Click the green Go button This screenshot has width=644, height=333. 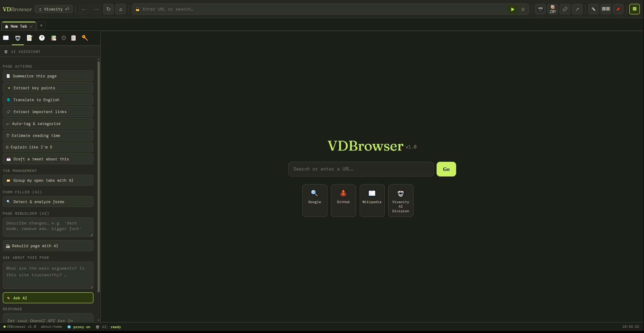(446, 169)
